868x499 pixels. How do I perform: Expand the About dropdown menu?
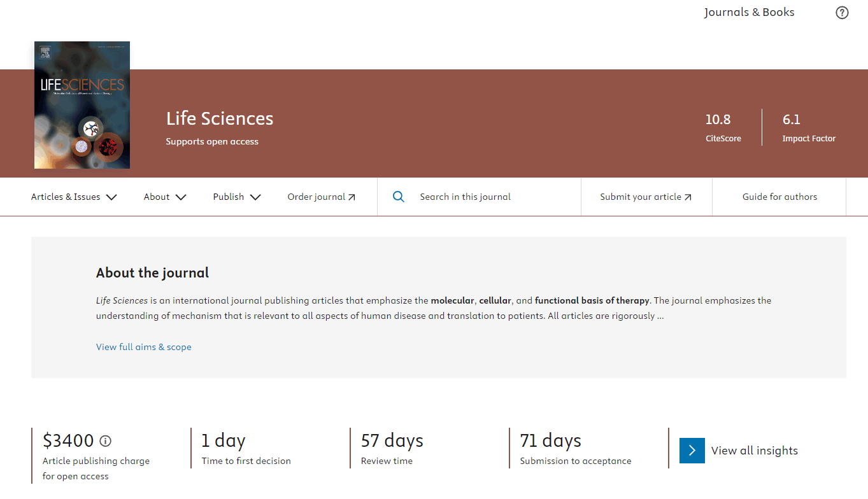point(165,197)
